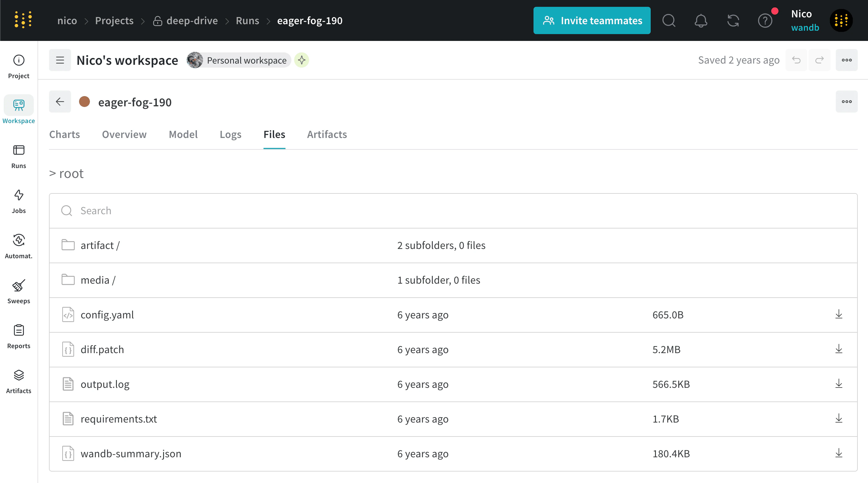
Task: Open workspace three-dot menu near Saved
Action: point(846,60)
